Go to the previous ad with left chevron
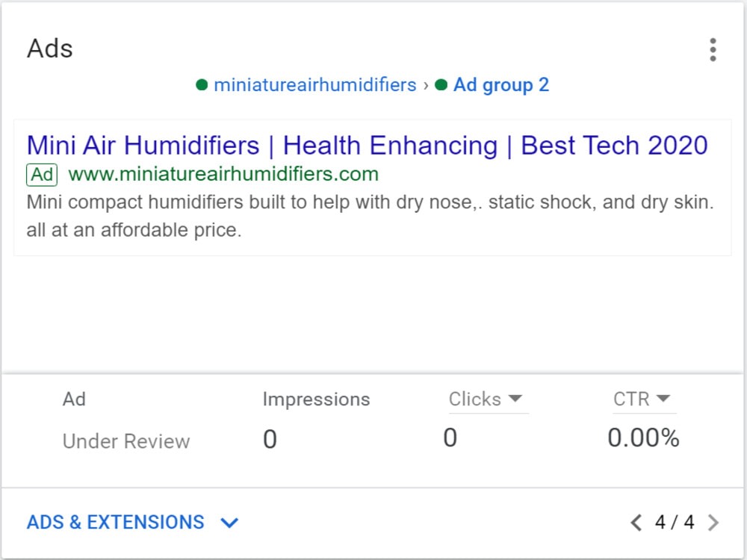This screenshot has height=560, width=747. click(x=636, y=523)
